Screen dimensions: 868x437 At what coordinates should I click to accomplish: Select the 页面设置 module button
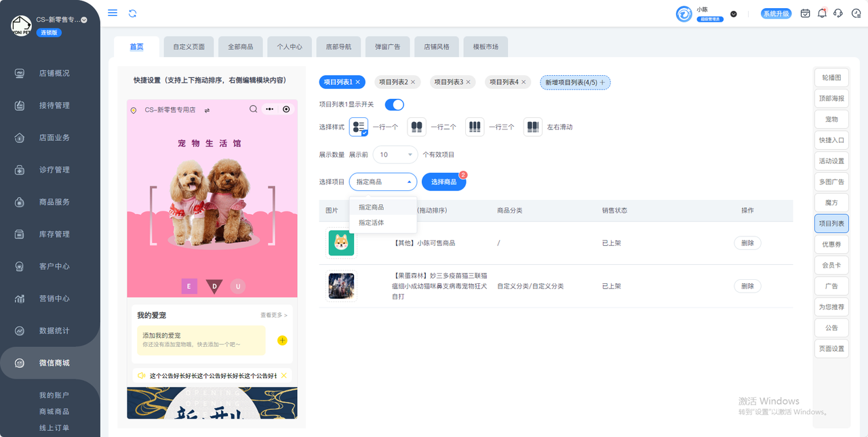(831, 348)
